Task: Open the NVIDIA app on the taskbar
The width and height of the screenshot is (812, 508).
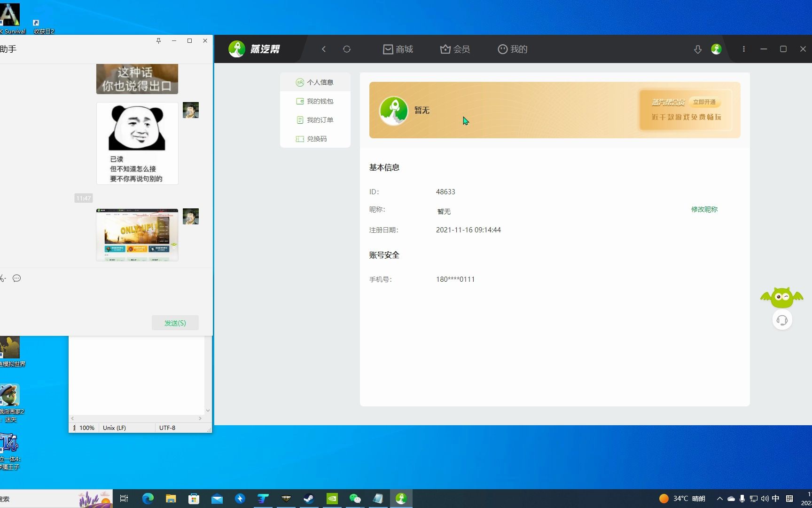Action: 332,499
